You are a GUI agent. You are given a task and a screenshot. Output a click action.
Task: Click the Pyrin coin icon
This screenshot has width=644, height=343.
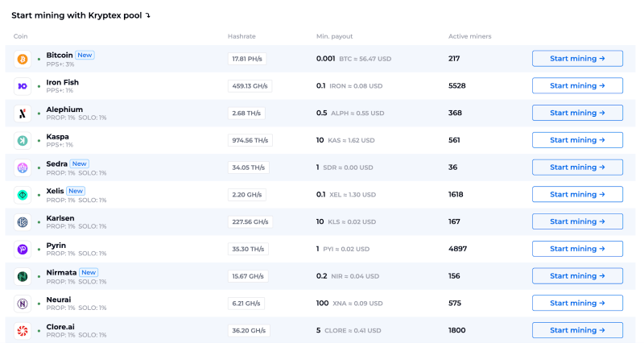[23, 249]
